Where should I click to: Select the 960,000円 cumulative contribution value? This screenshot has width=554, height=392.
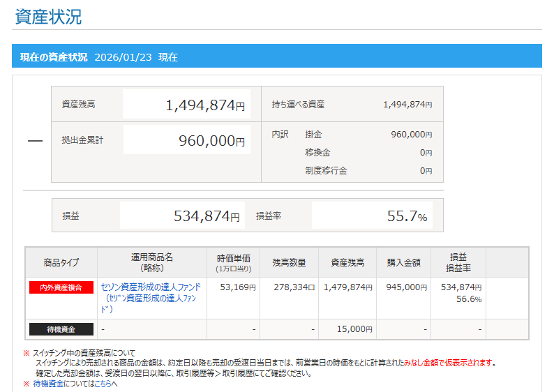(x=211, y=141)
